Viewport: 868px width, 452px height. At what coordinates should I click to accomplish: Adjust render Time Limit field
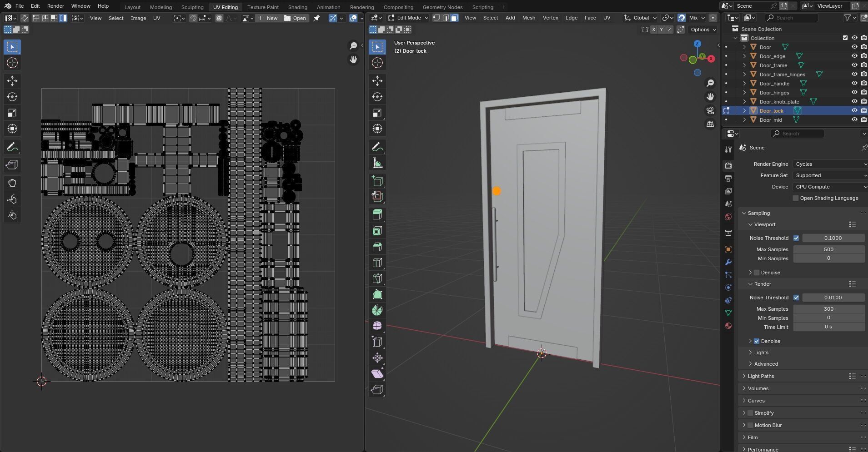pyautogui.click(x=828, y=327)
